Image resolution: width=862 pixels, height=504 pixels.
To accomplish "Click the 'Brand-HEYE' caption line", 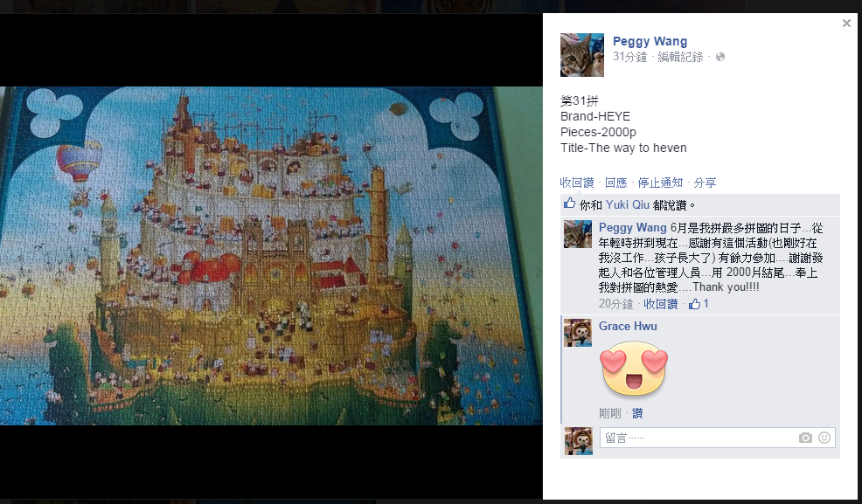I will (595, 116).
